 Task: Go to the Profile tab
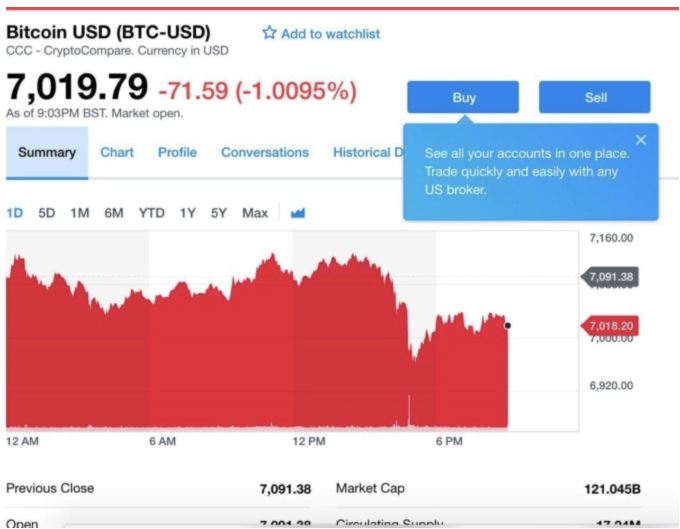177,153
